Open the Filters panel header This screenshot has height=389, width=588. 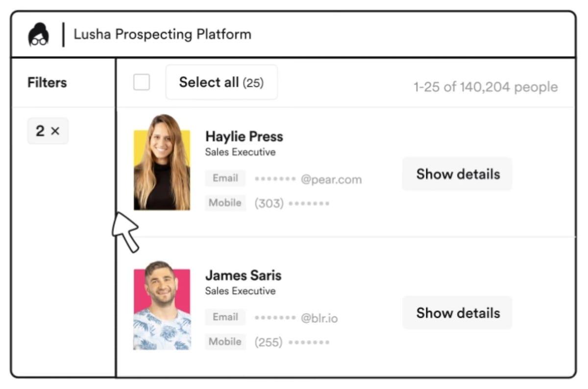point(47,82)
